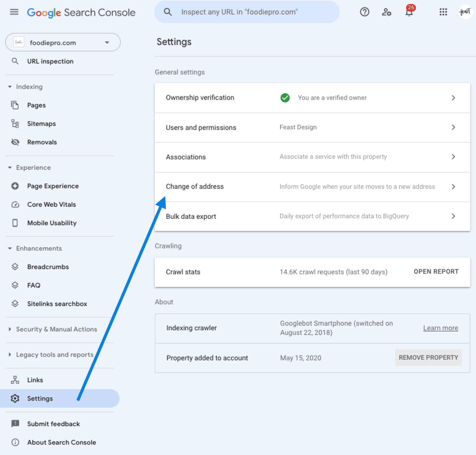This screenshot has width=476, height=455.
Task: Click the About Search Console info icon
Action: (15, 442)
